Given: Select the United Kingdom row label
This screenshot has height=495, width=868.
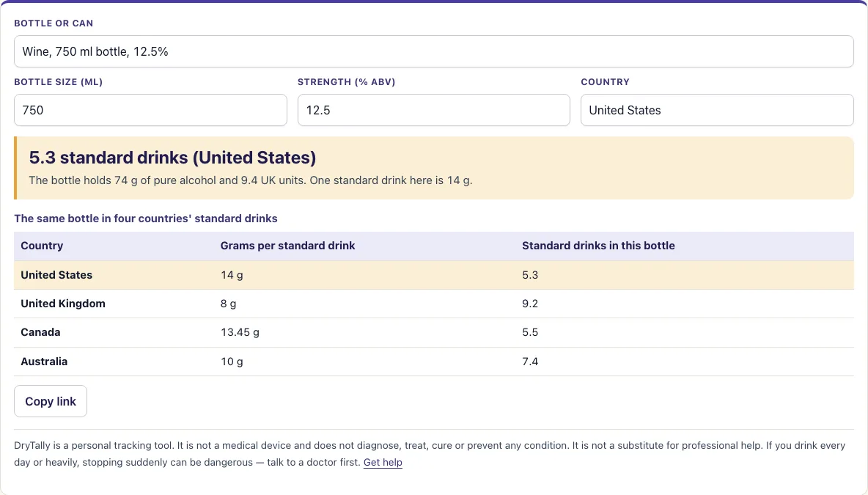Looking at the screenshot, I should pyautogui.click(x=63, y=304).
